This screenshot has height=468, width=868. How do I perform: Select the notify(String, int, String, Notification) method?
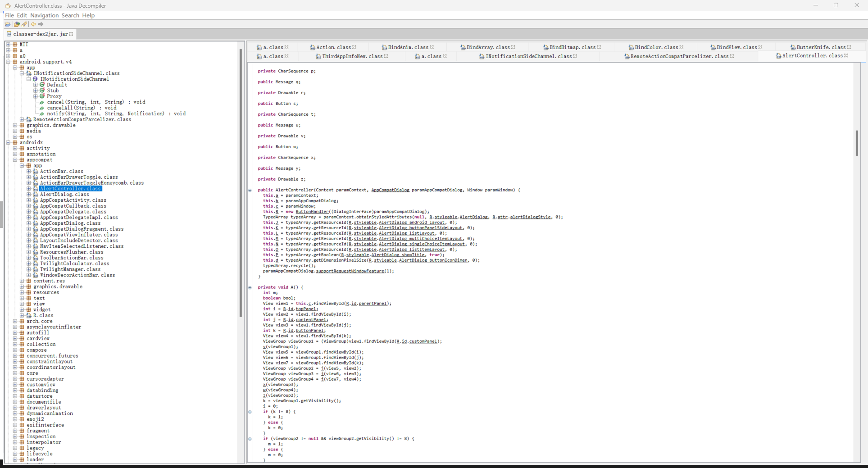click(x=116, y=114)
